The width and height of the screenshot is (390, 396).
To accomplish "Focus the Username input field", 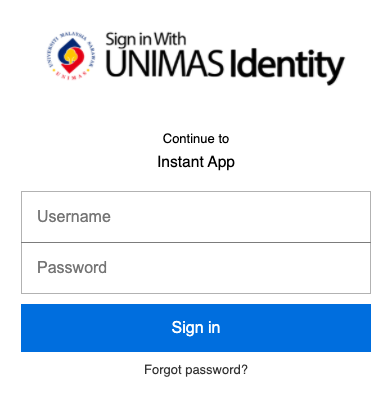I will point(196,217).
